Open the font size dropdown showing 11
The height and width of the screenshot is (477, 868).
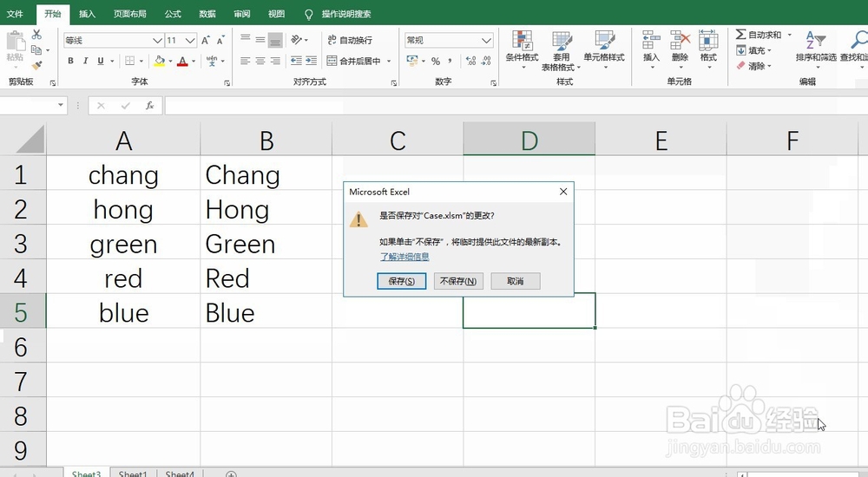coord(190,41)
